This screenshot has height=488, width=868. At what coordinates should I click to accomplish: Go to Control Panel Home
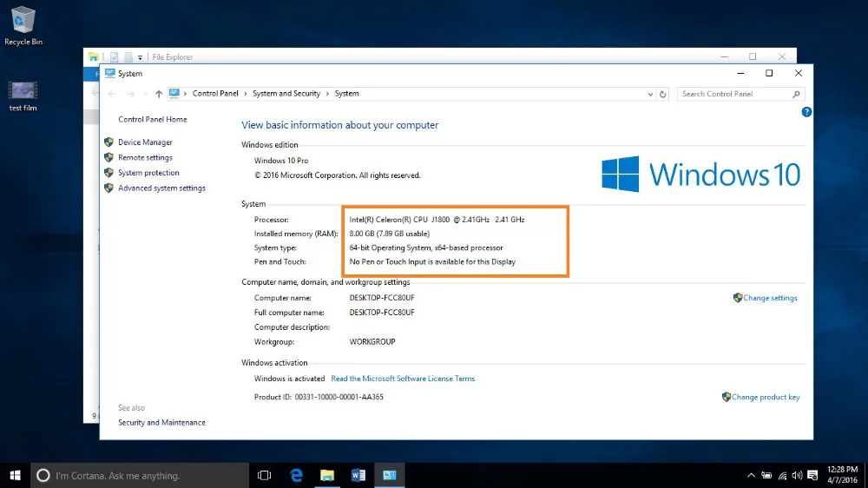(x=152, y=120)
